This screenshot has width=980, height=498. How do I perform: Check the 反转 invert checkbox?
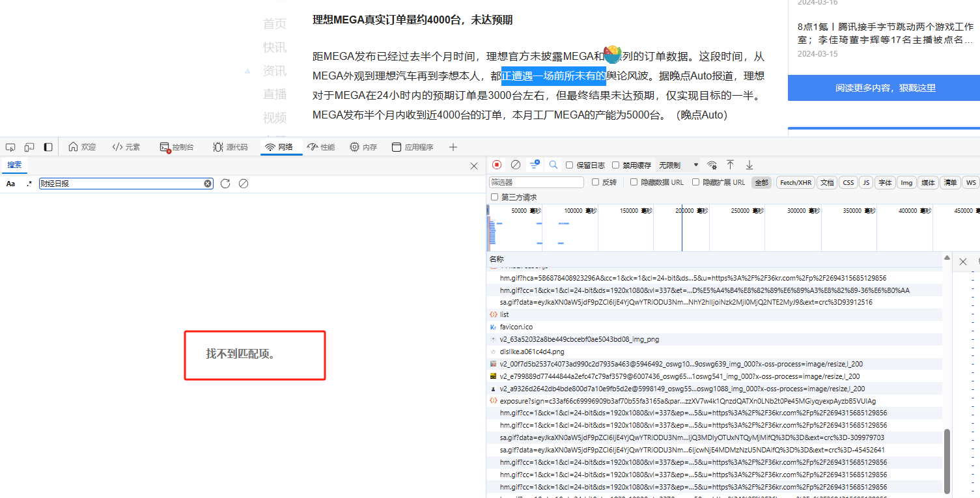pos(596,182)
